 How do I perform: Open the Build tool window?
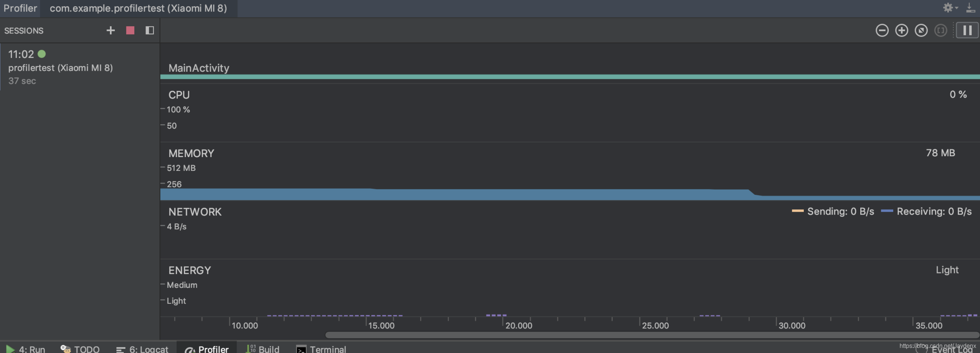[263, 349]
